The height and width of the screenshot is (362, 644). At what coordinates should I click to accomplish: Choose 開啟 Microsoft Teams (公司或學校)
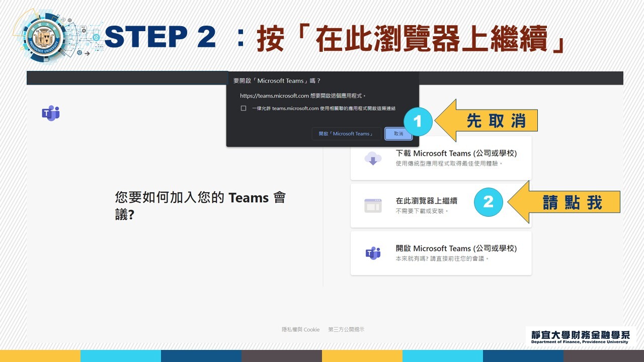441,253
